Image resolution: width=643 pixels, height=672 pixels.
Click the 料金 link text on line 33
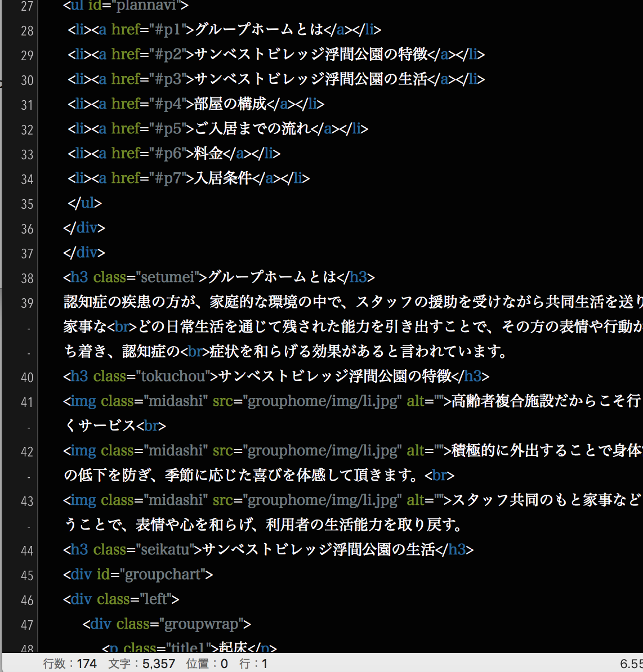point(208,153)
